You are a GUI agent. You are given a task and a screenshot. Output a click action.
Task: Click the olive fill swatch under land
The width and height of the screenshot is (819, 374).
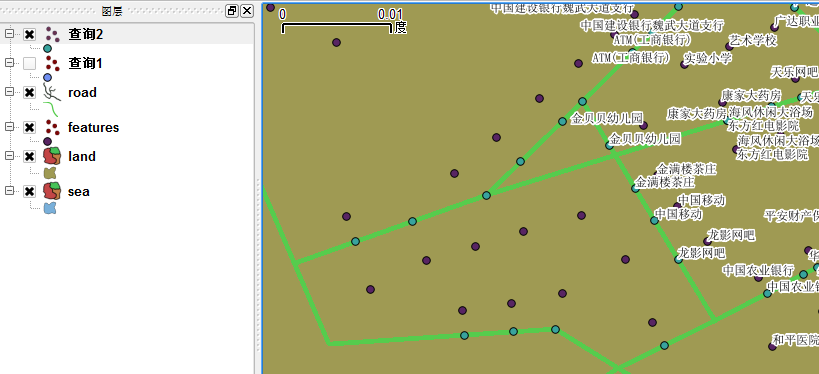(50, 172)
